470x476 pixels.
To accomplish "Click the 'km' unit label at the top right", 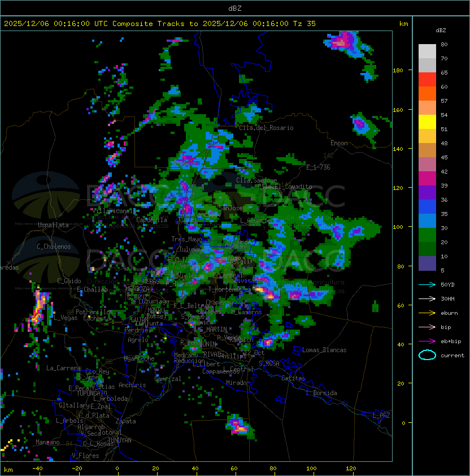I will (403, 24).
